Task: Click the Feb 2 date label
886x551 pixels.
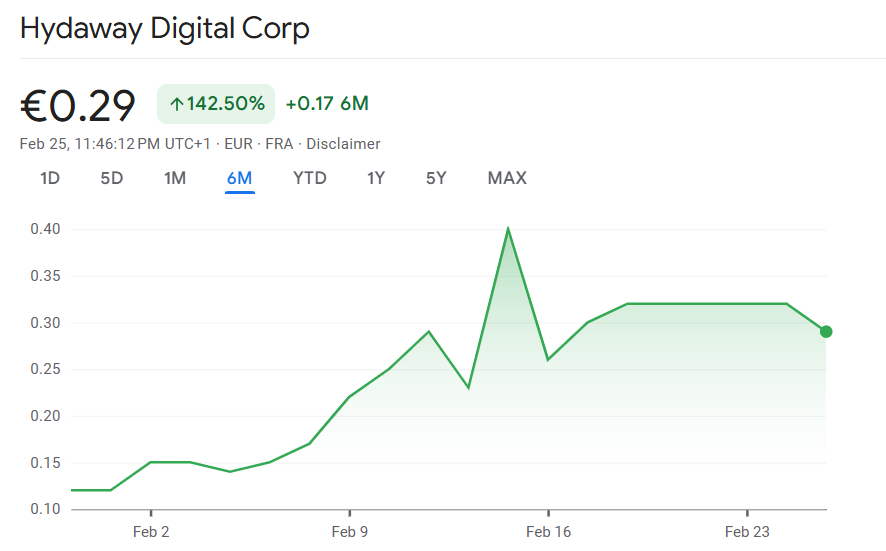Action: [151, 532]
